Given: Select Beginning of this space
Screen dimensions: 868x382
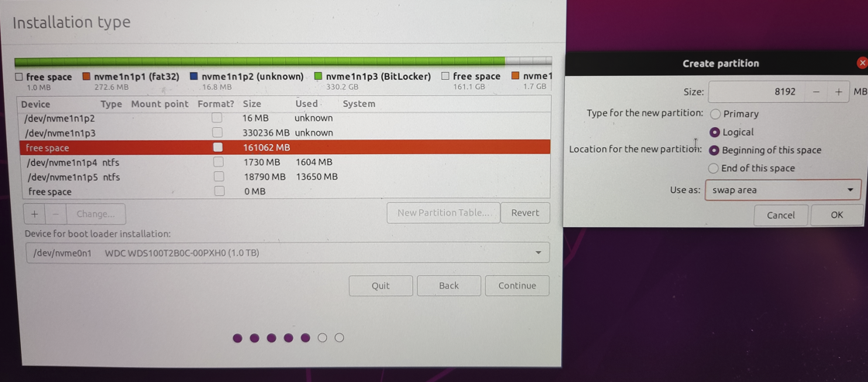Looking at the screenshot, I should click(714, 150).
